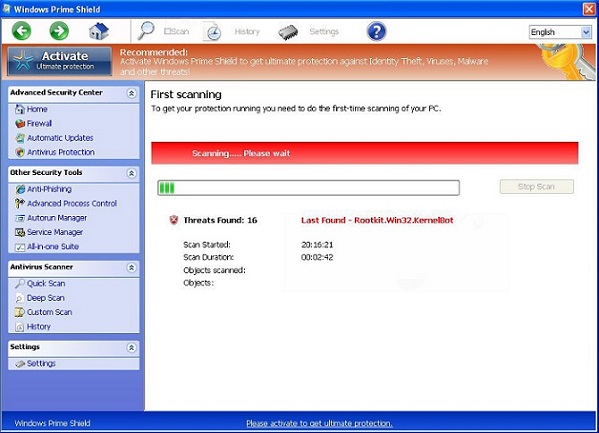Click the 'First scanning' heading
The height and width of the screenshot is (433, 599).
point(186,95)
